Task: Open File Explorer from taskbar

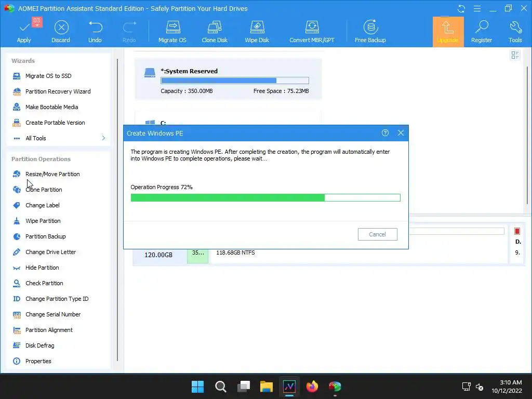Action: pos(267,387)
